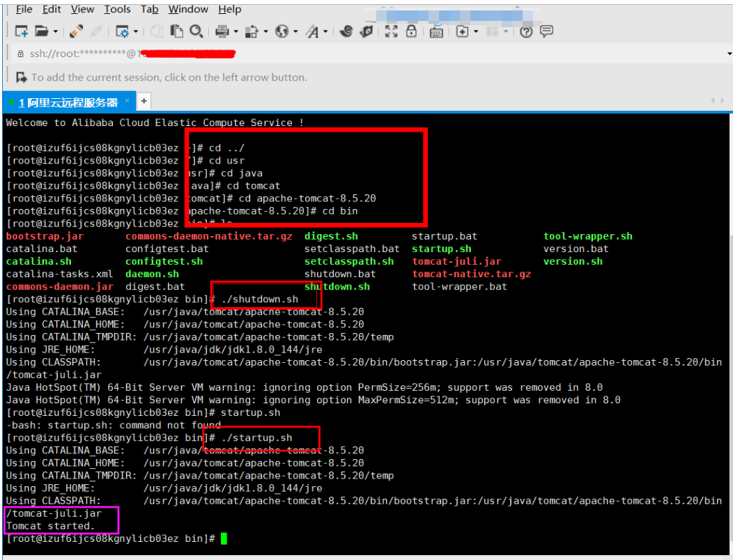Toggle full screen mode icon
The height and width of the screenshot is (560, 733).
[x=391, y=31]
